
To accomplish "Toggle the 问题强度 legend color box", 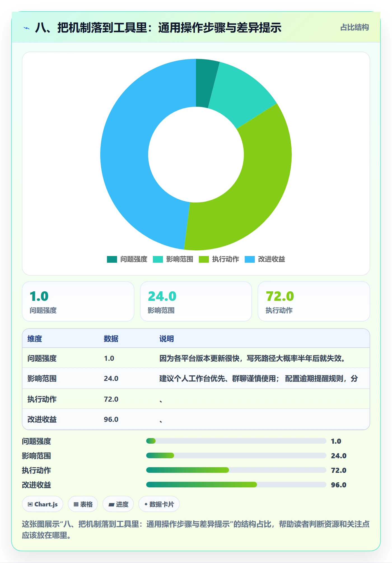I will (112, 259).
